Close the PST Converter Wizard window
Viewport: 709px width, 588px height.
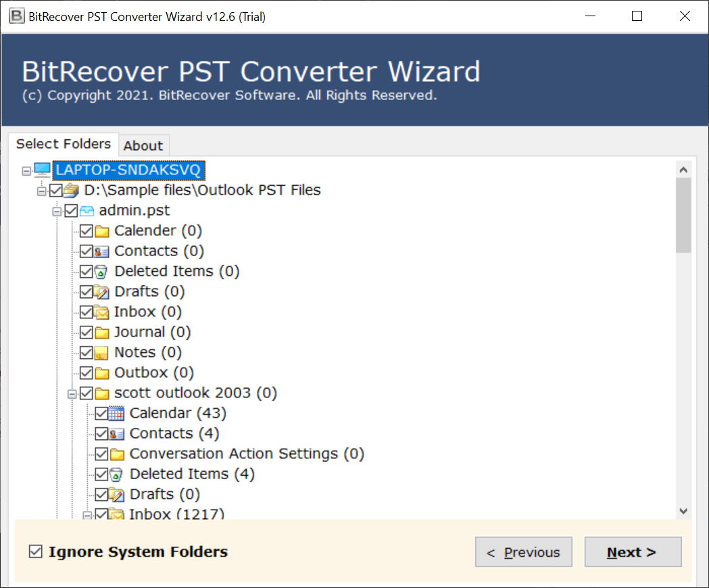(685, 16)
